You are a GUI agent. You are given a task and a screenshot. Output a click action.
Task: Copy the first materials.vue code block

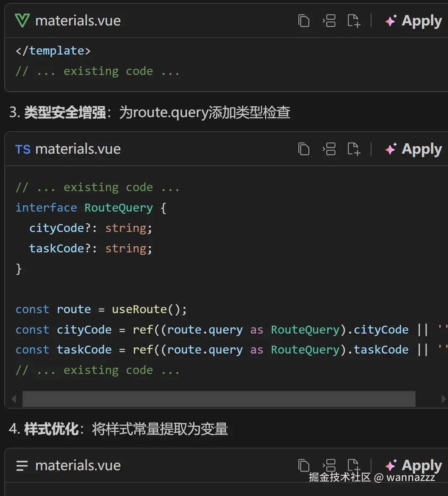pyautogui.click(x=304, y=20)
